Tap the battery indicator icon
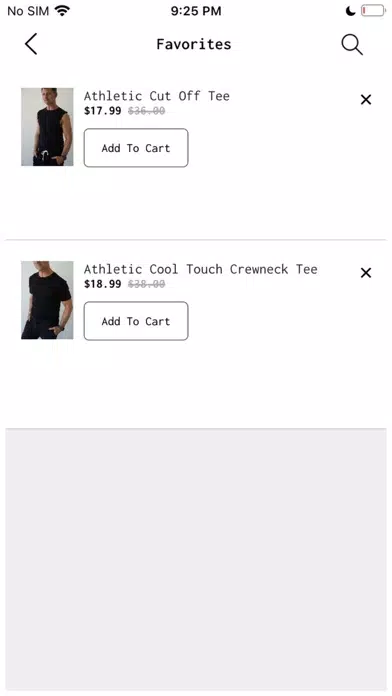 click(373, 11)
